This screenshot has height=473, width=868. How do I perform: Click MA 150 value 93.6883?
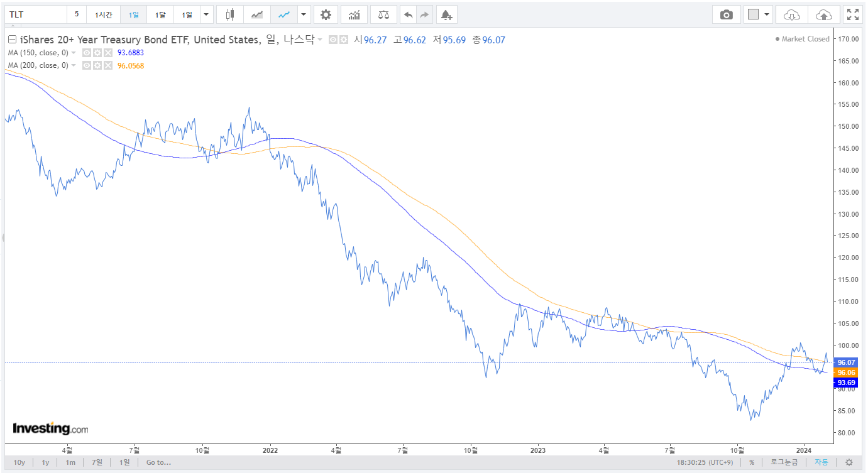(x=131, y=53)
